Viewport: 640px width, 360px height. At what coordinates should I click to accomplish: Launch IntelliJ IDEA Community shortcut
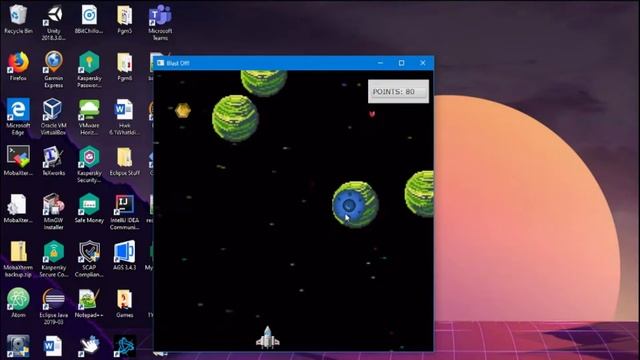(x=124, y=211)
